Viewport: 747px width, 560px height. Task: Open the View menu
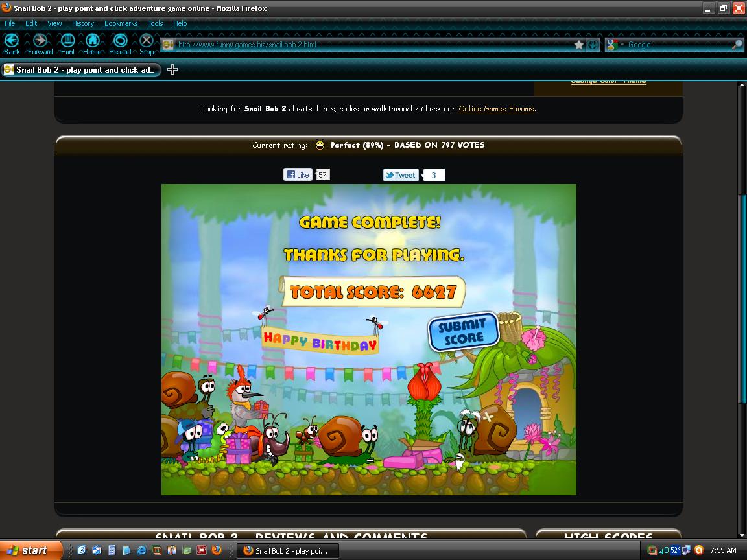pos(54,23)
